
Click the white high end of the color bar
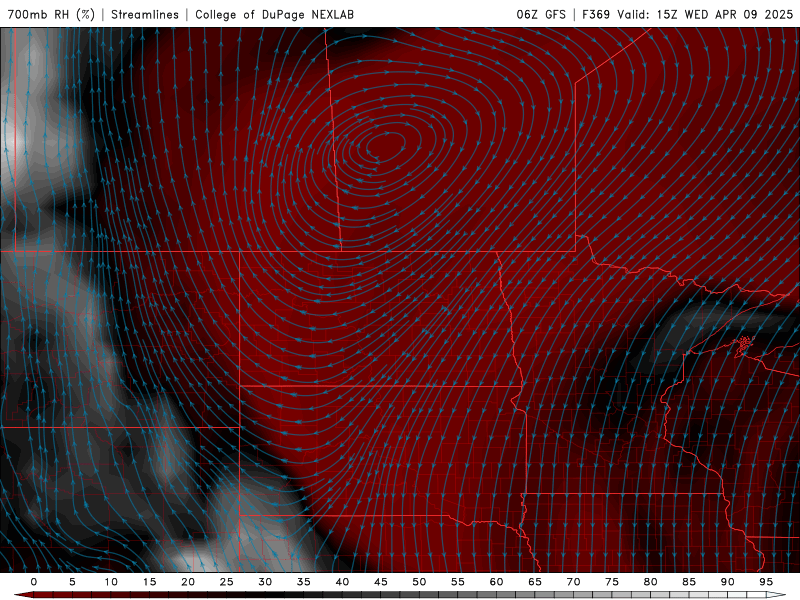click(777, 595)
